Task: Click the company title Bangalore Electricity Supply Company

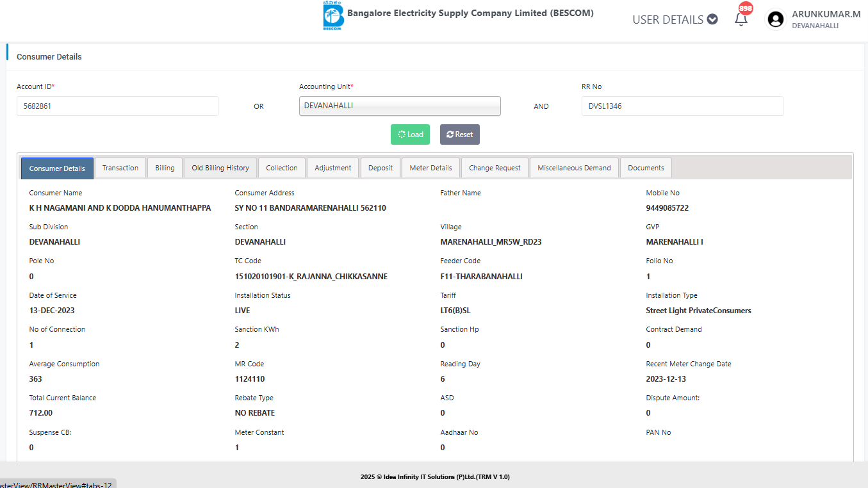Action: (x=470, y=13)
